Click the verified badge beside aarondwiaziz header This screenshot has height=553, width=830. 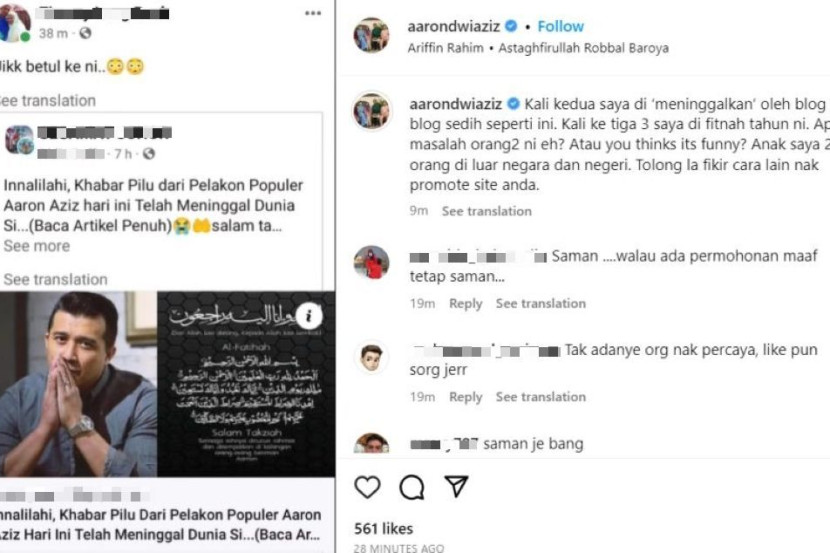(x=511, y=26)
